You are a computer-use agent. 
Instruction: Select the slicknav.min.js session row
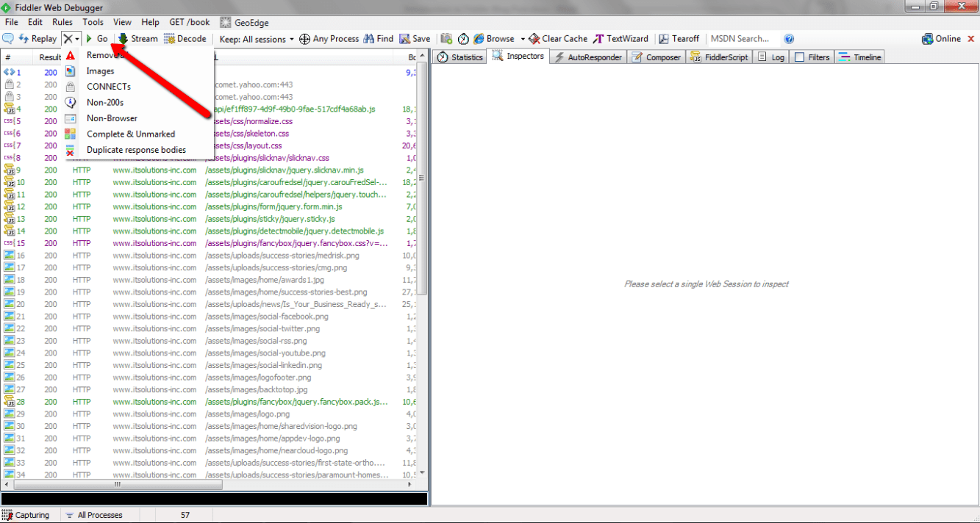tap(209, 170)
